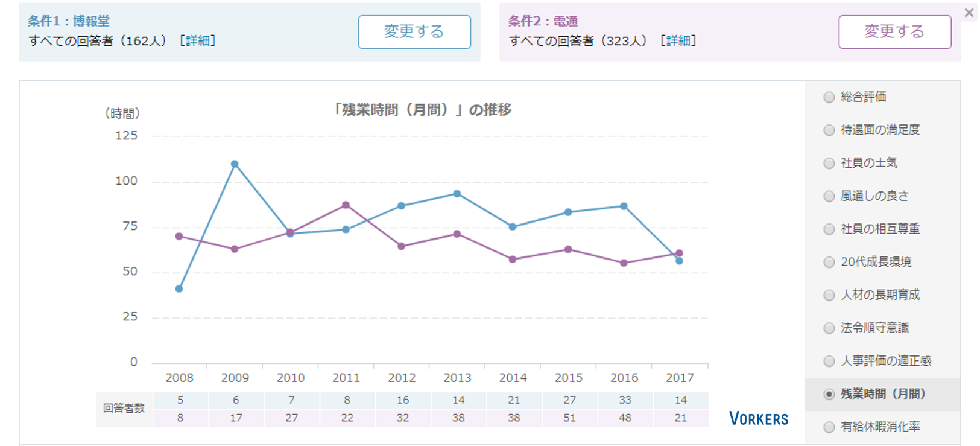The height and width of the screenshot is (446, 980).
Task: Select 残業時間（月間） radio option
Action: tap(829, 394)
